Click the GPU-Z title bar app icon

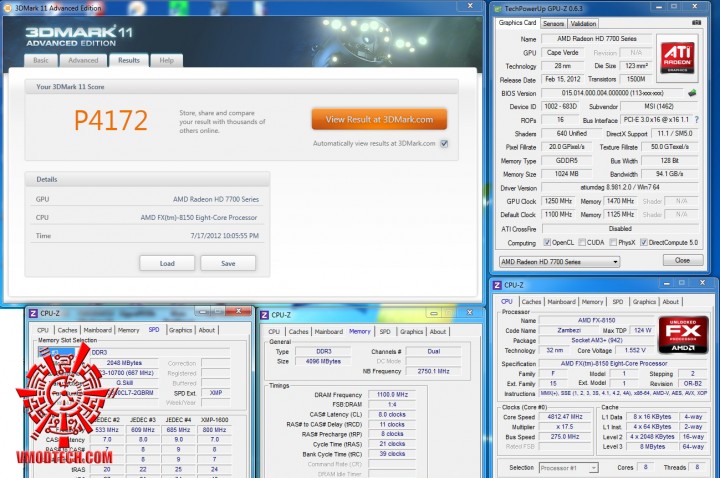tap(498, 9)
